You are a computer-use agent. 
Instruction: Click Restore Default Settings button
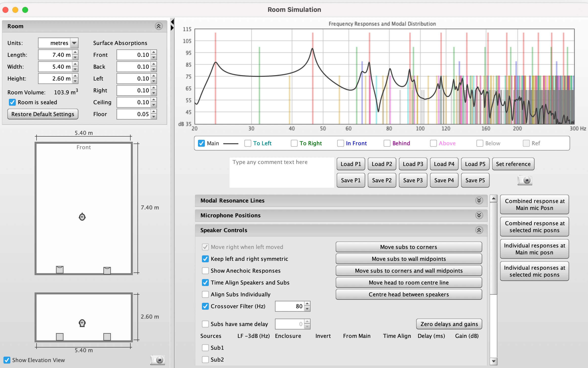tap(43, 114)
